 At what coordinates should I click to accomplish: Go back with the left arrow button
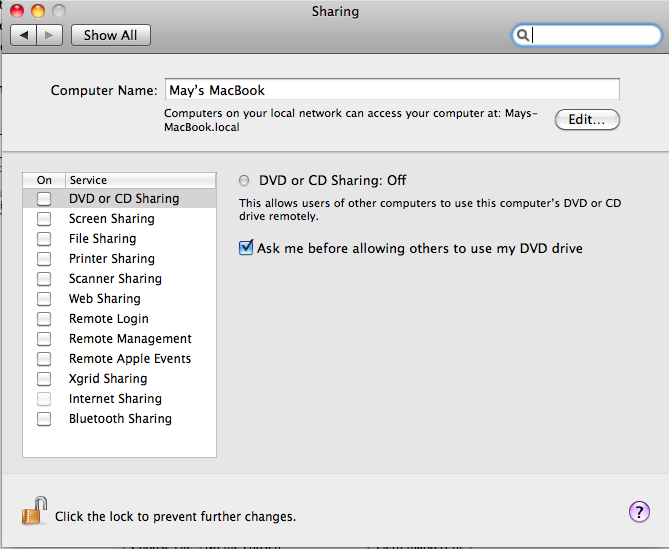click(23, 35)
